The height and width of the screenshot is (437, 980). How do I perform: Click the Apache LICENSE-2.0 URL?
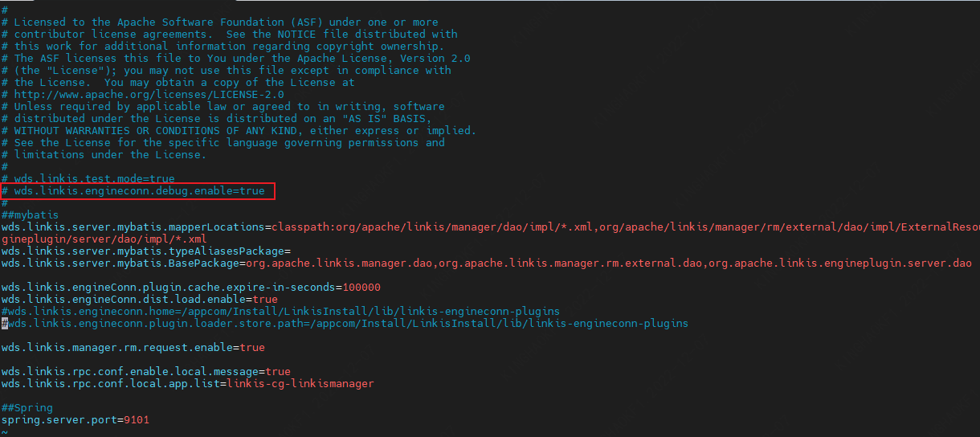click(149, 94)
